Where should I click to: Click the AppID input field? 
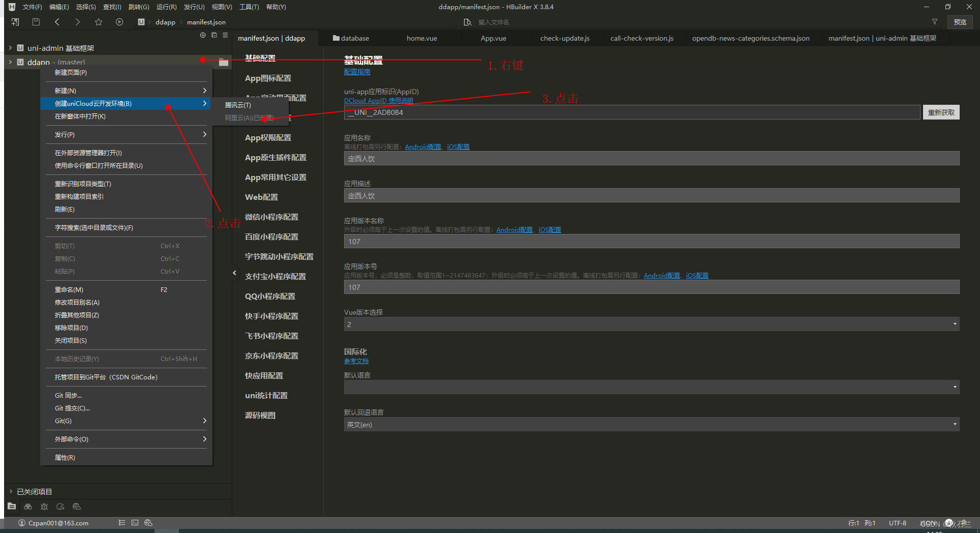click(x=632, y=112)
